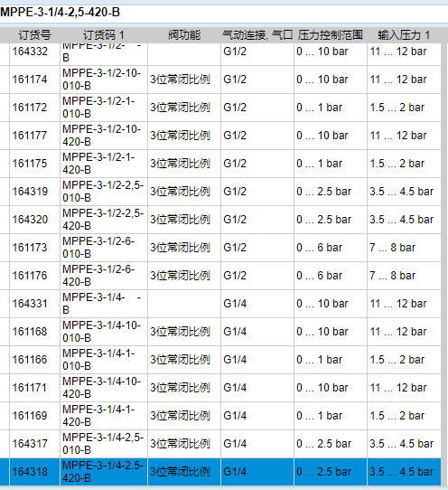Select order number 161174
Image resolution: width=448 pixels, height=490 pixels.
30,80
